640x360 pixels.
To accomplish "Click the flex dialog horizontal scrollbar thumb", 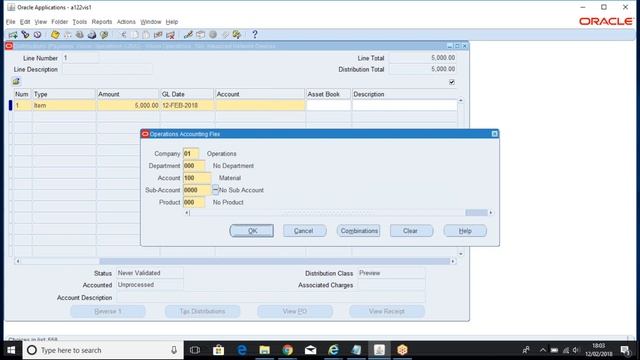I will [476, 213].
